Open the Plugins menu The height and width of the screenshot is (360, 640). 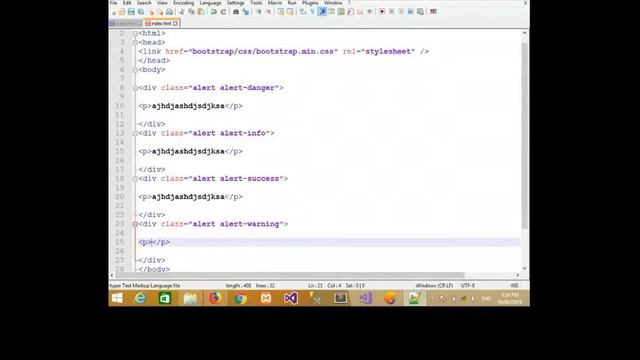click(x=310, y=3)
